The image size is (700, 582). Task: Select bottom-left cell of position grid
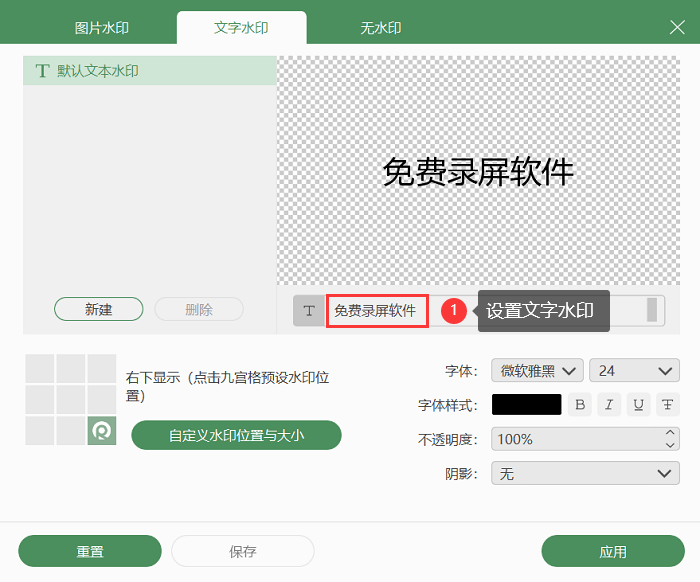(40, 431)
